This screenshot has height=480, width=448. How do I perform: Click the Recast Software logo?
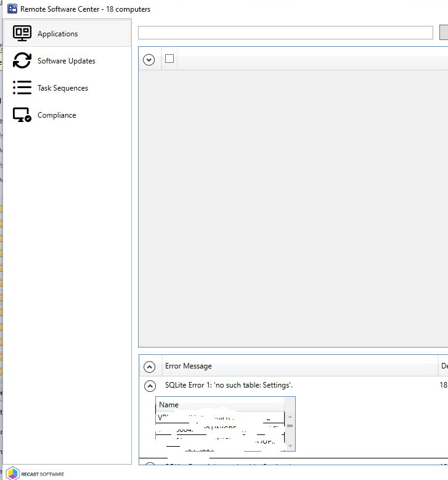tap(35, 474)
